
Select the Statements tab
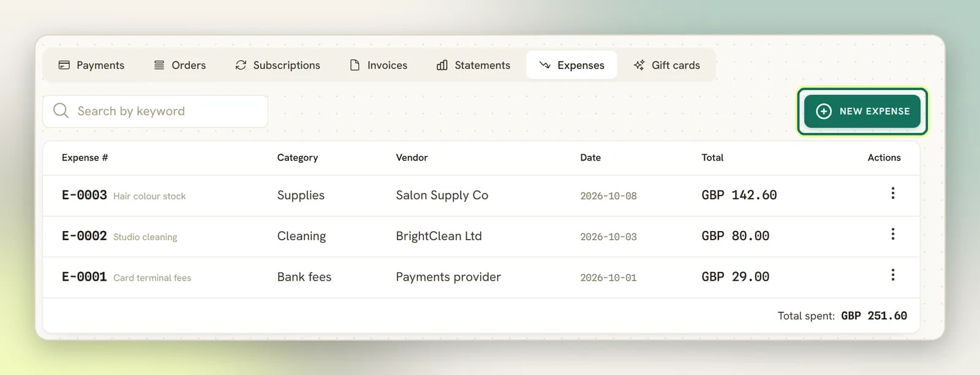473,65
